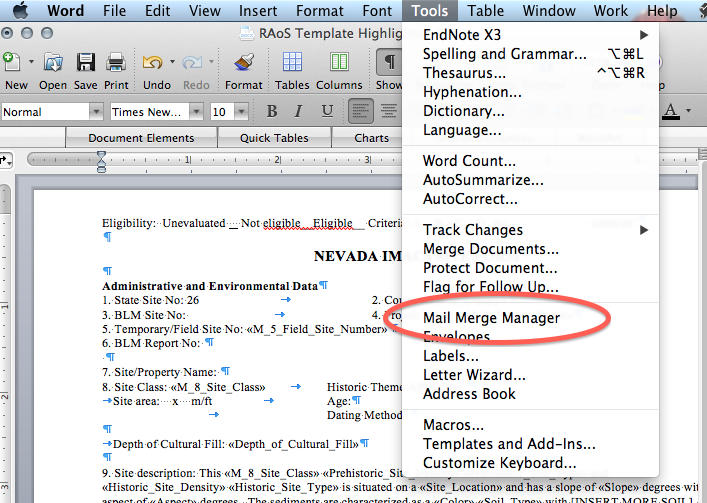Select Mail Merge Manager
This screenshot has width=707, height=503.
pos(530,318)
